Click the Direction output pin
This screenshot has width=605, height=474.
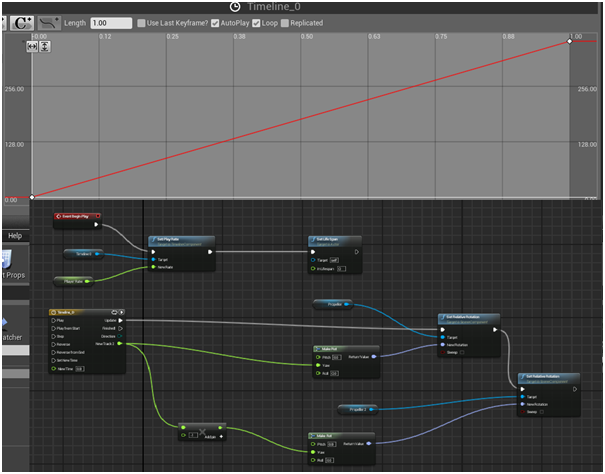119,336
